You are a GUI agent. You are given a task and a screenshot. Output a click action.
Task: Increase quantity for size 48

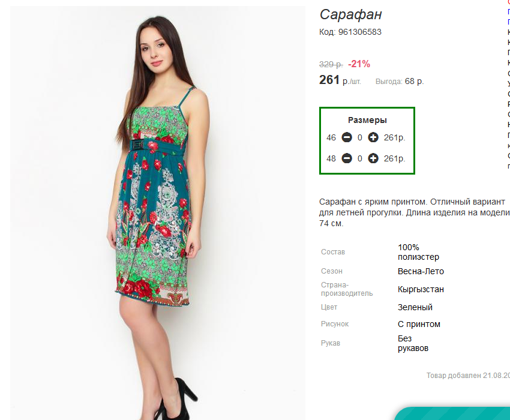coord(373,158)
